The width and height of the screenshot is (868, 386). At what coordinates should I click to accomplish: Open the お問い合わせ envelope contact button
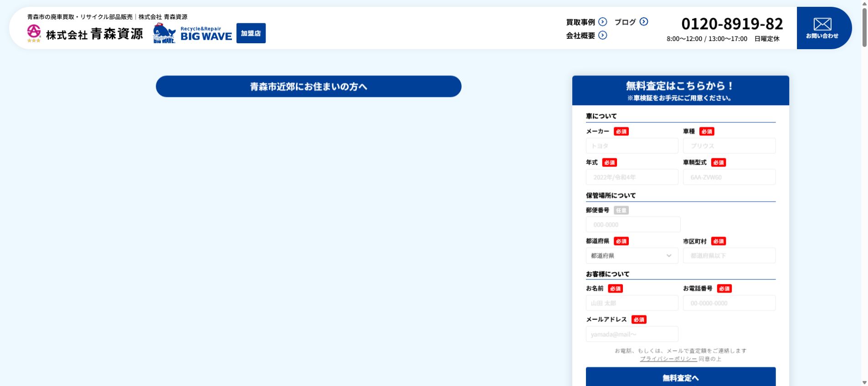tap(824, 28)
